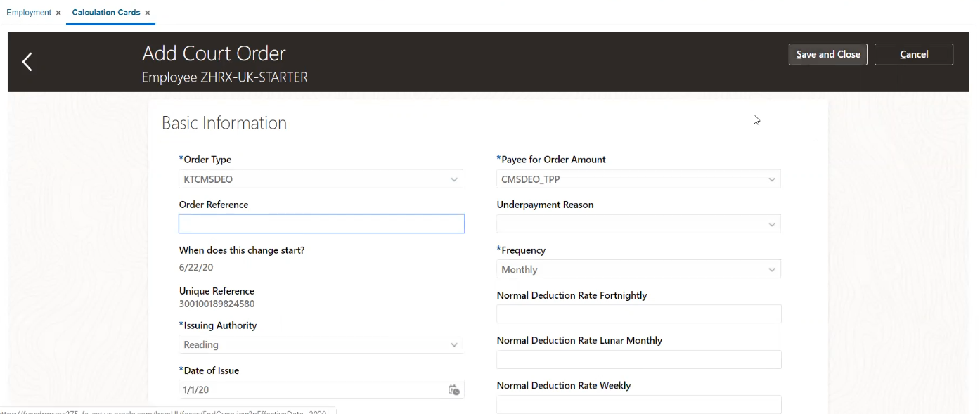Expand the Underpayment Reason dropdown
980x414 pixels.
772,224
